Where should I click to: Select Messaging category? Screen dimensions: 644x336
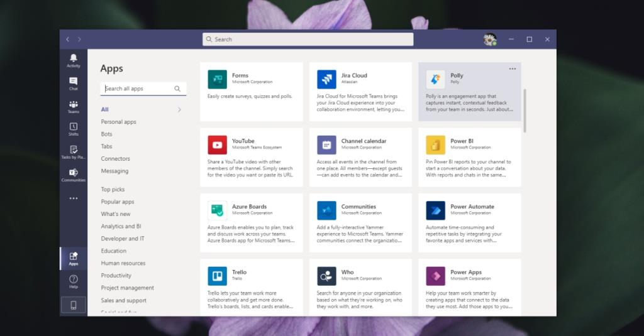(x=114, y=171)
